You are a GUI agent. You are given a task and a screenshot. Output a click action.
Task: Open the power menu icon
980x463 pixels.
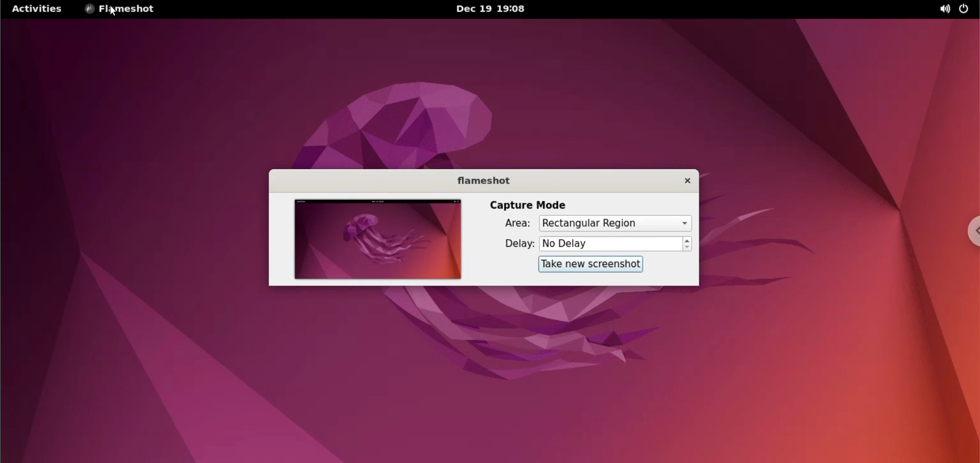pyautogui.click(x=964, y=9)
